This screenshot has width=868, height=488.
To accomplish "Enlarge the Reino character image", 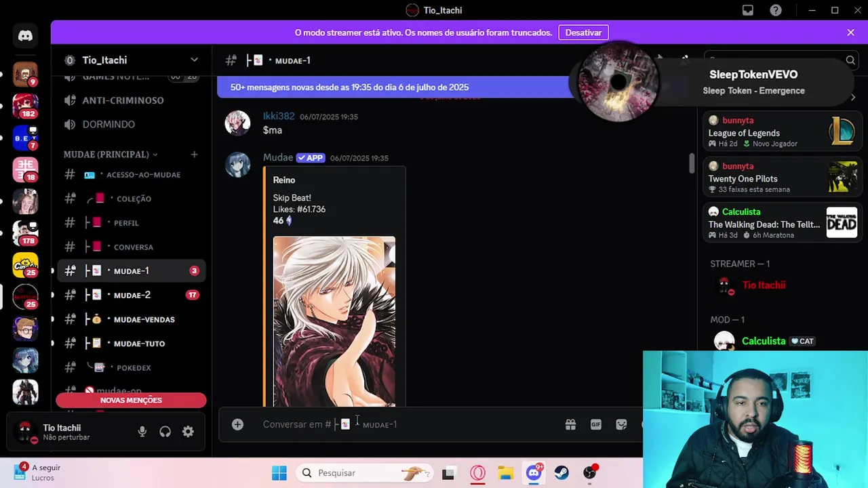I will pos(334,322).
